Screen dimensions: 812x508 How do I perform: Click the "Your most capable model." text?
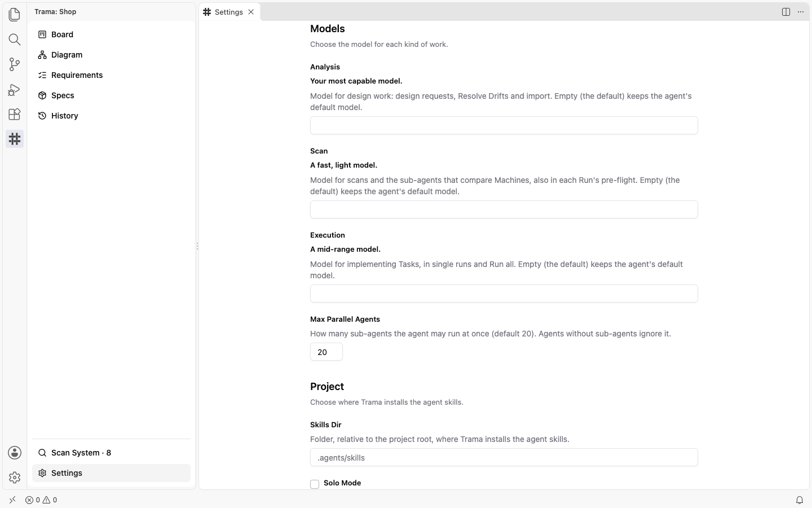(356, 81)
